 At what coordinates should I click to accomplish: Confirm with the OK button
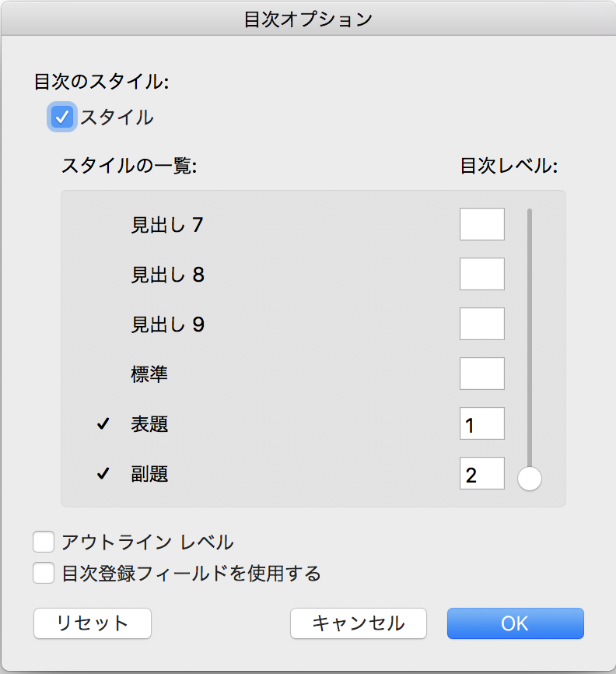click(515, 623)
